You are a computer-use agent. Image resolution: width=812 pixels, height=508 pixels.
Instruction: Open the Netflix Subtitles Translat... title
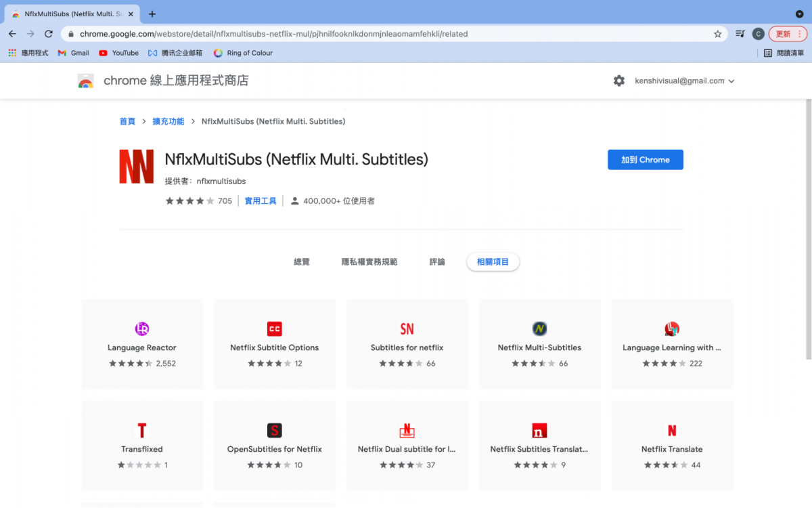pos(539,449)
